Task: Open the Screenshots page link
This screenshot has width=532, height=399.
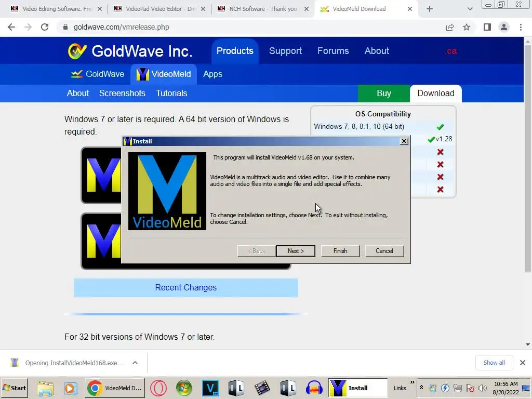Action: [122, 94]
